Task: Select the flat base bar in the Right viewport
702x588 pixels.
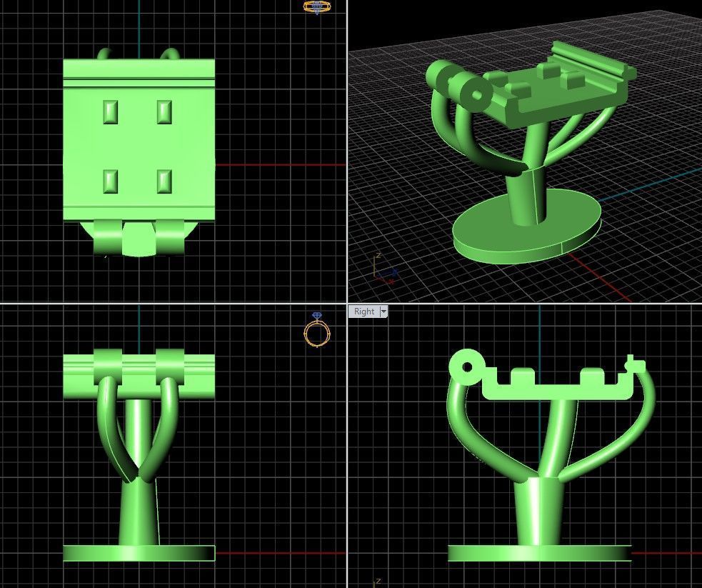Action: (539, 553)
